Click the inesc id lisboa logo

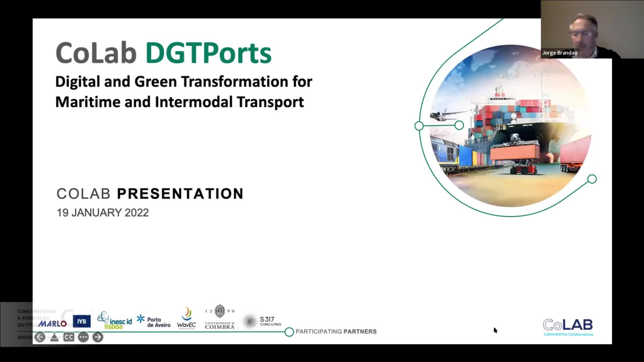(114, 320)
